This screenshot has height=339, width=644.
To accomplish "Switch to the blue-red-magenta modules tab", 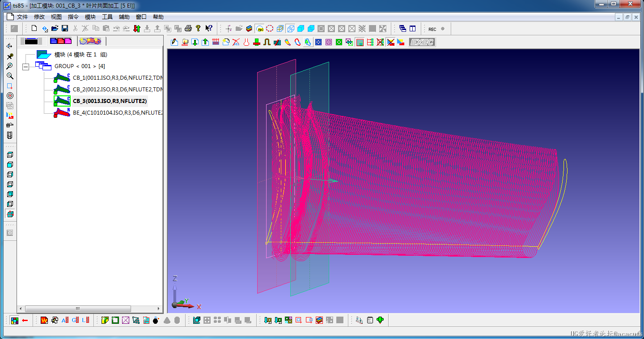I will [61, 41].
